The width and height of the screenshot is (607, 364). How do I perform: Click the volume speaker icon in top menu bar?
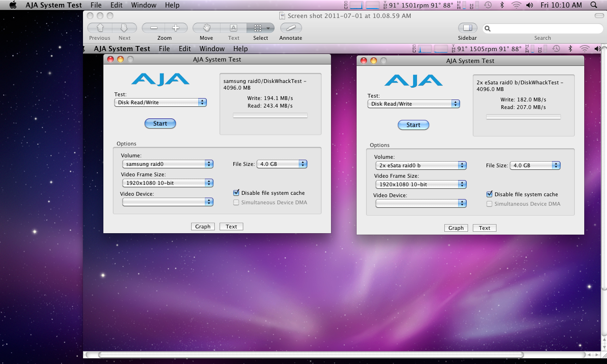pos(530,5)
